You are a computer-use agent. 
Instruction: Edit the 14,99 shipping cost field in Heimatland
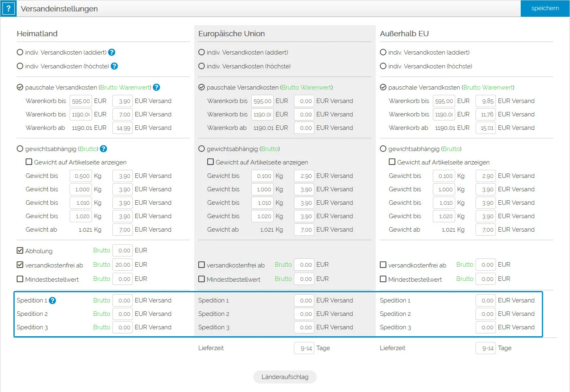[123, 128]
